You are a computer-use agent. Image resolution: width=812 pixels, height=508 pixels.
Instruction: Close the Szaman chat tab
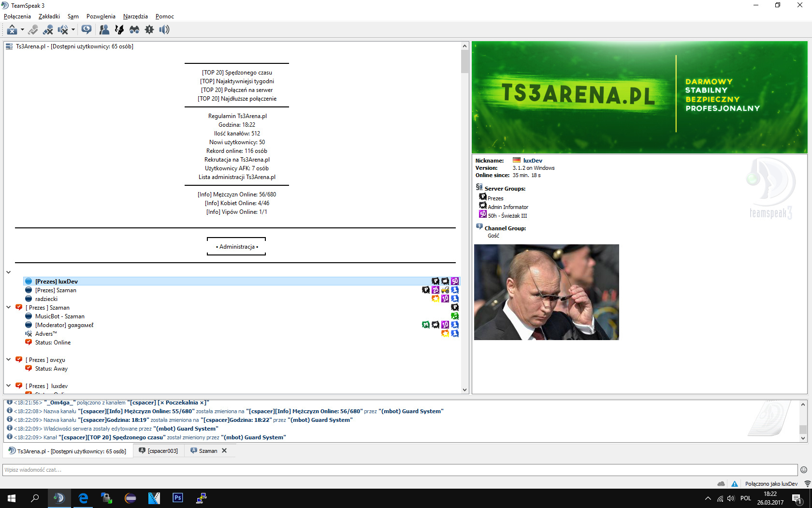pyautogui.click(x=224, y=450)
